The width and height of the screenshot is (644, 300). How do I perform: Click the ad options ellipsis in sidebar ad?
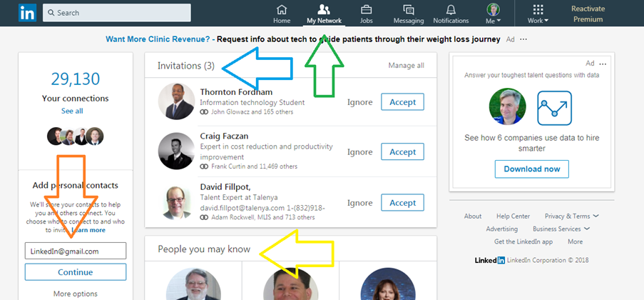pyautogui.click(x=603, y=64)
